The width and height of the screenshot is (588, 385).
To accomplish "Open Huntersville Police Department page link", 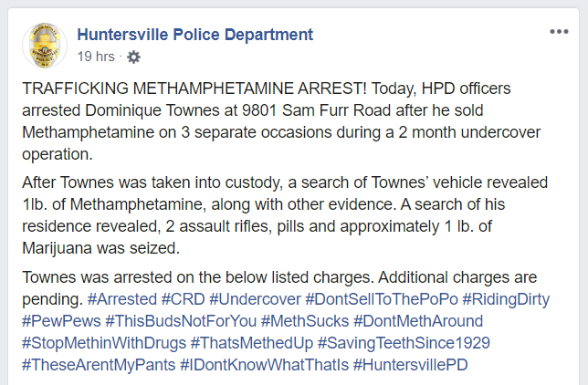I will pos(194,35).
